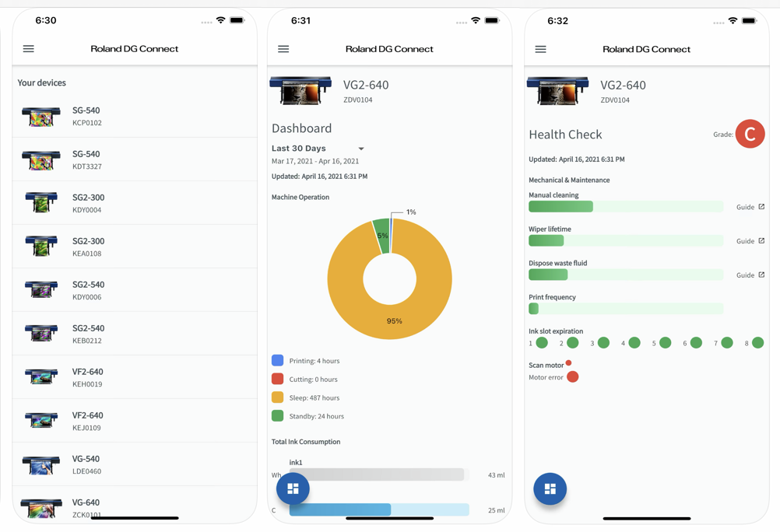The height and width of the screenshot is (532, 780).
Task: Click the green 5% standby chart segment
Action: tap(381, 236)
